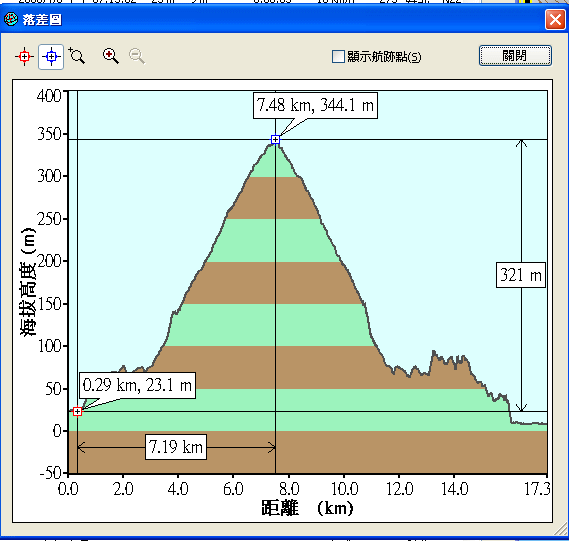This screenshot has height=541, width=569.
Task: Select the red crosshair marker tool
Action: (x=24, y=57)
